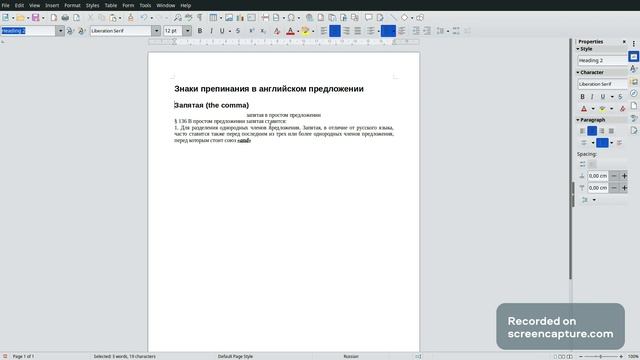Insert page break icon
Screen dimensions: 640x360
(x=265, y=18)
